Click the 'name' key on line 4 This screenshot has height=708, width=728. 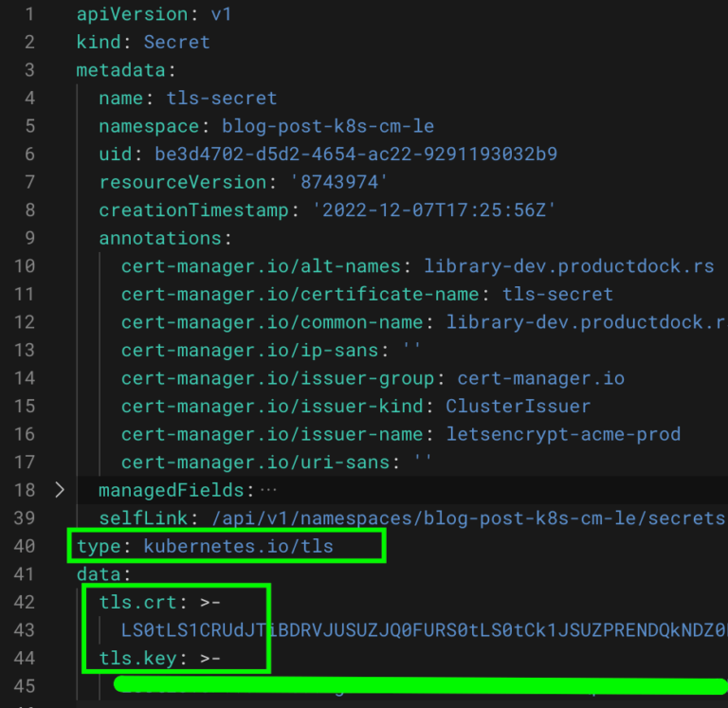pyautogui.click(x=120, y=98)
